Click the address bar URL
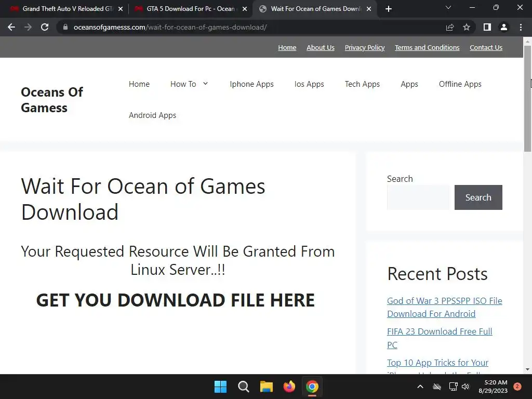 click(x=170, y=27)
